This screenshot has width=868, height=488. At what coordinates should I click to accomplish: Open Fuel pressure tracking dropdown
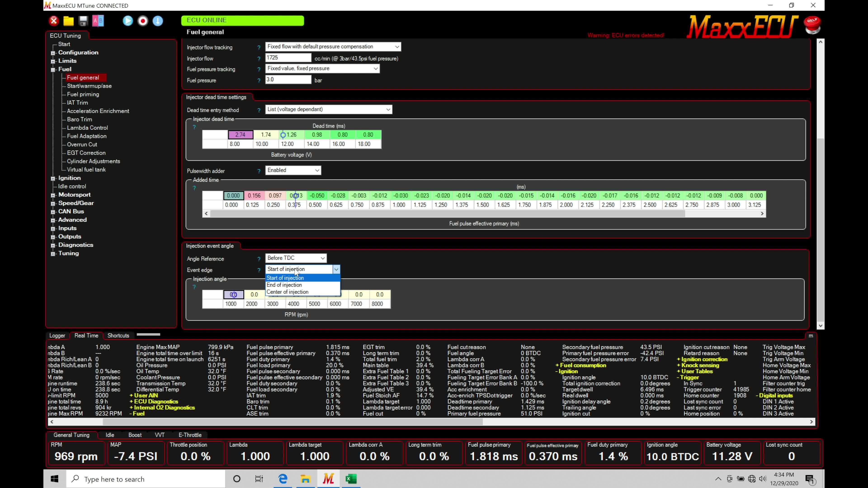(x=323, y=69)
